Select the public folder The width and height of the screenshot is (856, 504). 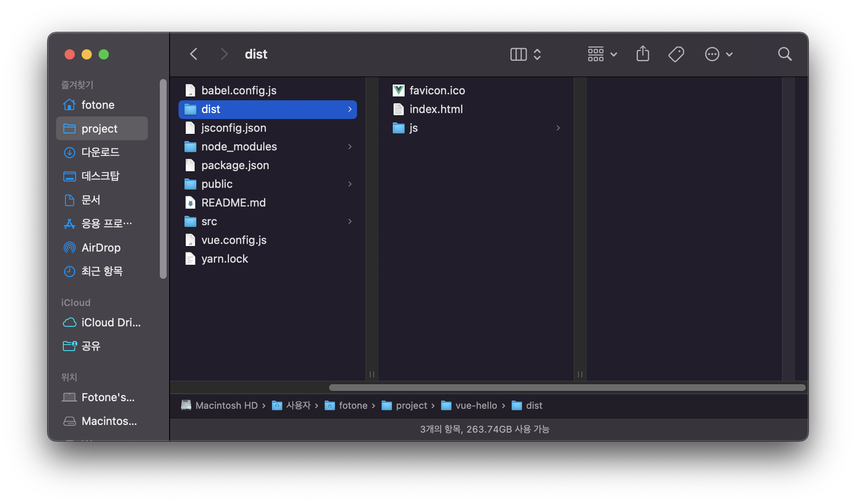pos(268,184)
